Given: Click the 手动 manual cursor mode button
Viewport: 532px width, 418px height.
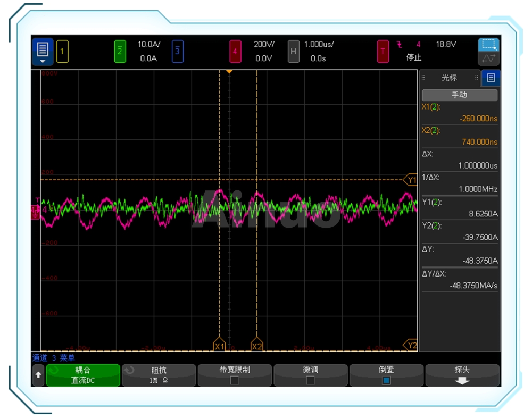Looking at the screenshot, I should tap(459, 95).
